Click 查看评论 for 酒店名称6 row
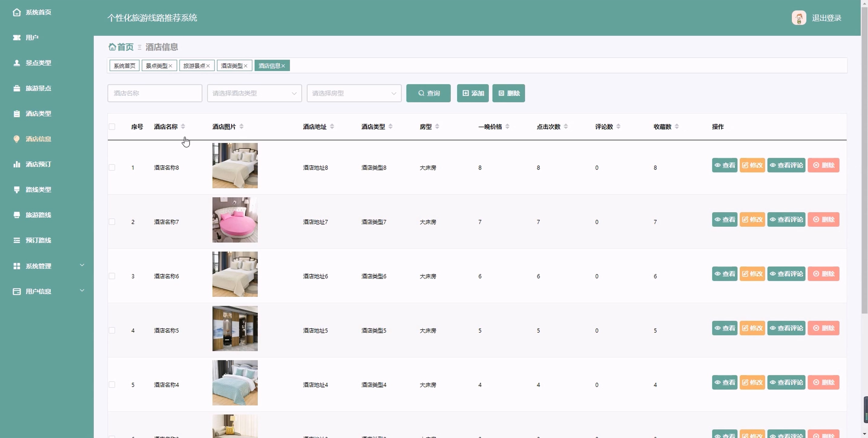 [786, 274]
